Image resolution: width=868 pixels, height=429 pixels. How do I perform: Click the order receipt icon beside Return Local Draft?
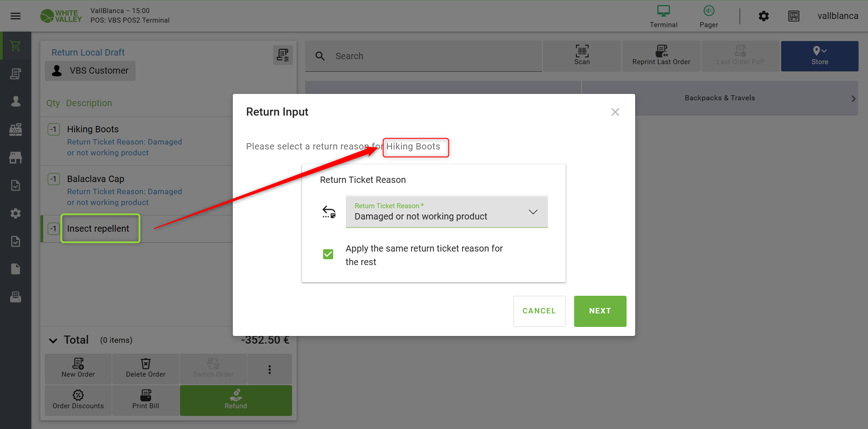point(283,55)
